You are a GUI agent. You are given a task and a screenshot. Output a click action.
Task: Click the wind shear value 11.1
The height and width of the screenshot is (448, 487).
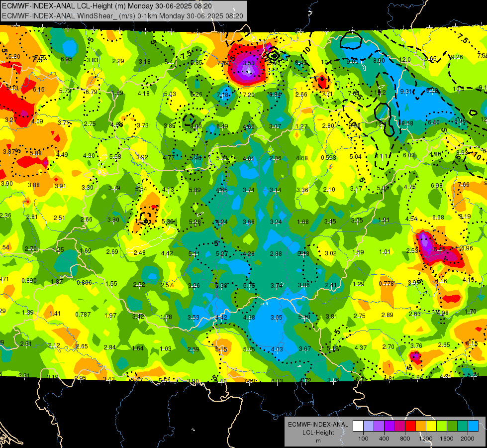pyautogui.click(x=382, y=156)
